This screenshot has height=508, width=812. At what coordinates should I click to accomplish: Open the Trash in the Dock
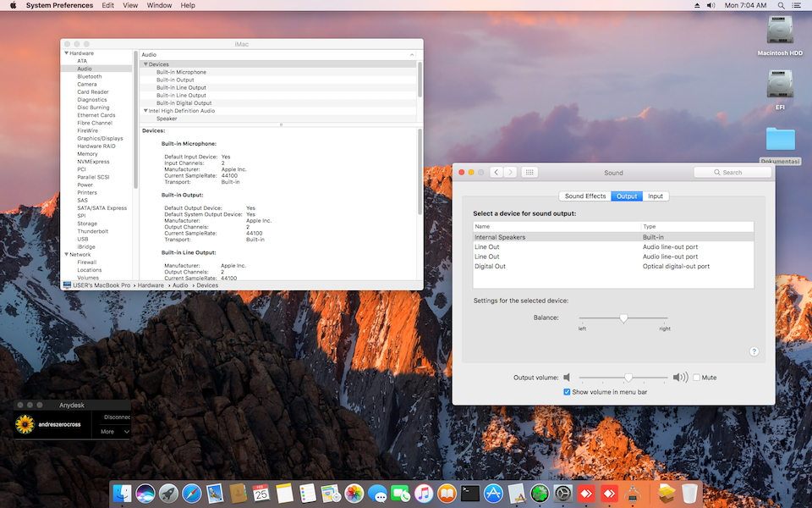tap(689, 494)
